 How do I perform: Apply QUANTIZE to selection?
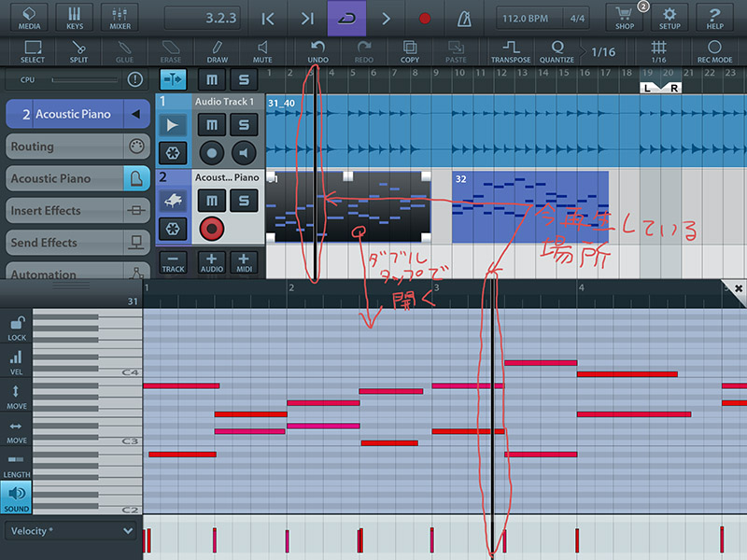pos(557,51)
